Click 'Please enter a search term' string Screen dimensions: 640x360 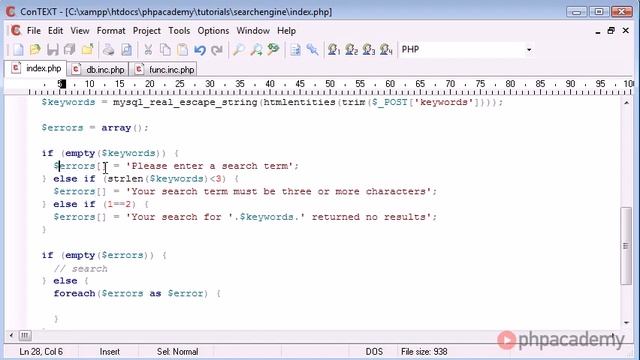(x=209, y=166)
